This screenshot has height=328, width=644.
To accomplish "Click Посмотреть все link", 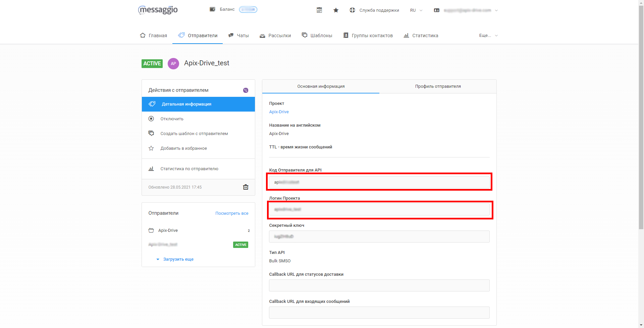I will click(x=232, y=213).
